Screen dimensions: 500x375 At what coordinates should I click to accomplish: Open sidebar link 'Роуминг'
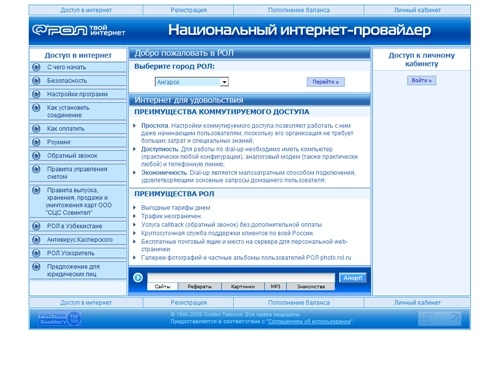(59, 142)
